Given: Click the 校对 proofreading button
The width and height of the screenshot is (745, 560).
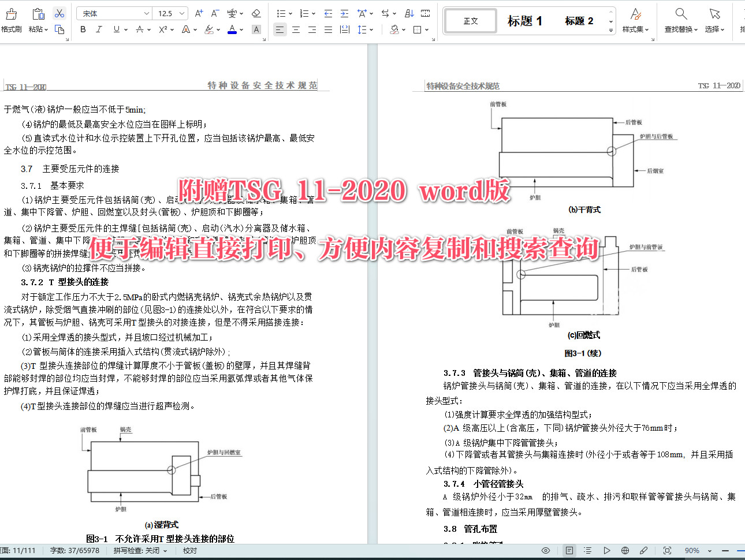Looking at the screenshot, I should (x=190, y=551).
